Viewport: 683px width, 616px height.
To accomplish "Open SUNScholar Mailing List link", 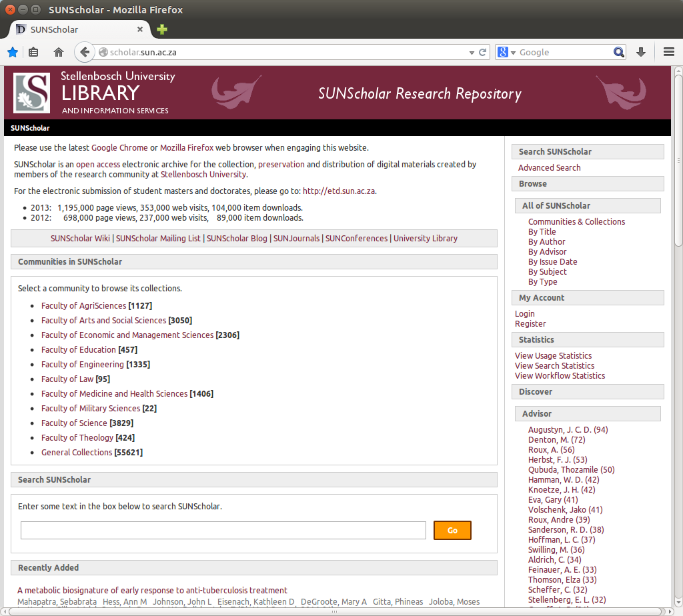I will click(158, 238).
